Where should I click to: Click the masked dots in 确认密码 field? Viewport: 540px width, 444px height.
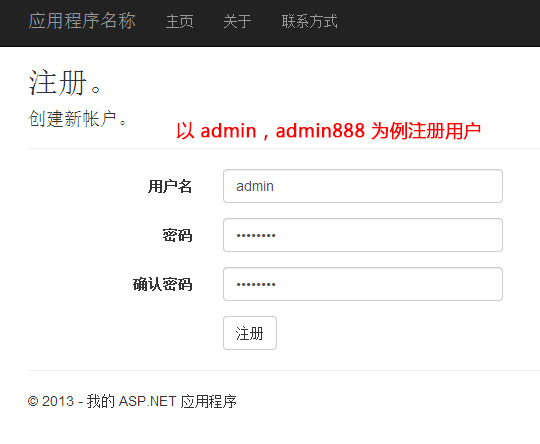256,285
